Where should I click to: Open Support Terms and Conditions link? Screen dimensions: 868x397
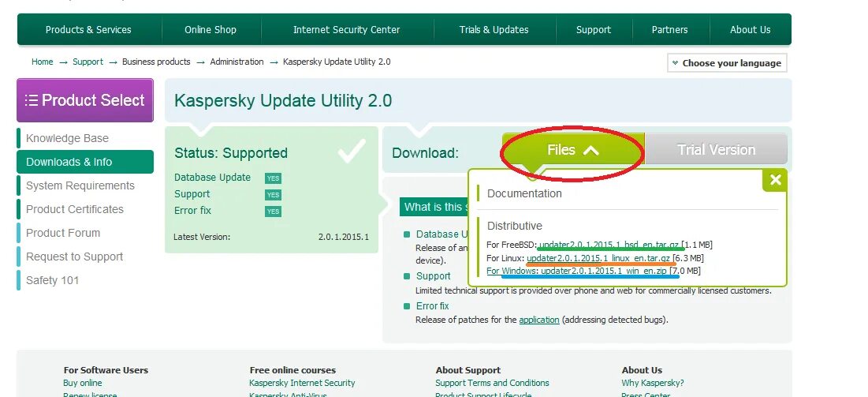tap(492, 383)
